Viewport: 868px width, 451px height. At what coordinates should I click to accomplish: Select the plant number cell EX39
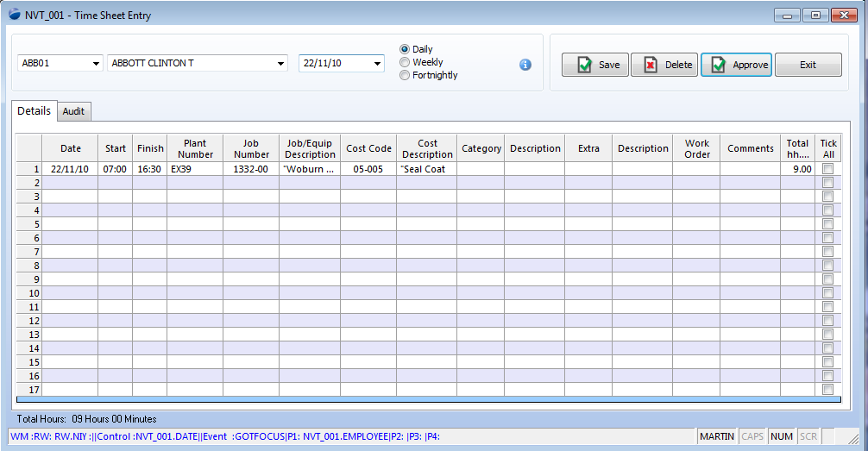point(195,169)
